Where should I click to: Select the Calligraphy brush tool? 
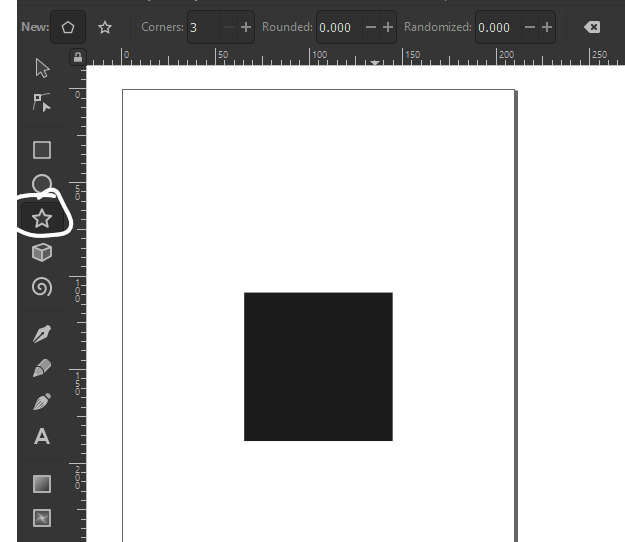[x=42, y=402]
